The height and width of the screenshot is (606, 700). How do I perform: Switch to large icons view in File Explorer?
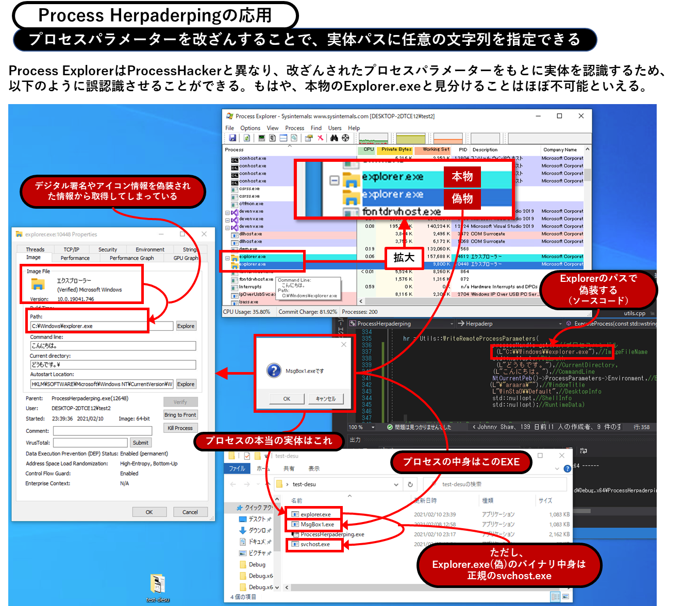point(566,597)
